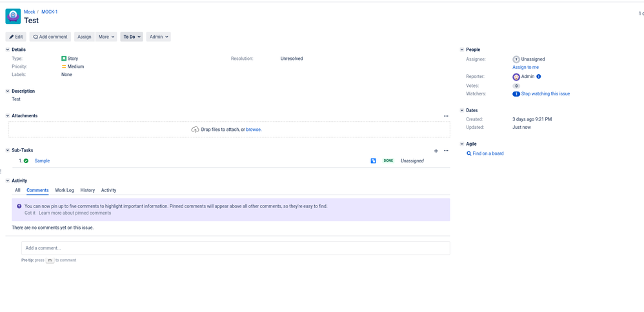Click the purple help icon in the pinned comments banner
This screenshot has height=312, width=644.
(x=19, y=206)
